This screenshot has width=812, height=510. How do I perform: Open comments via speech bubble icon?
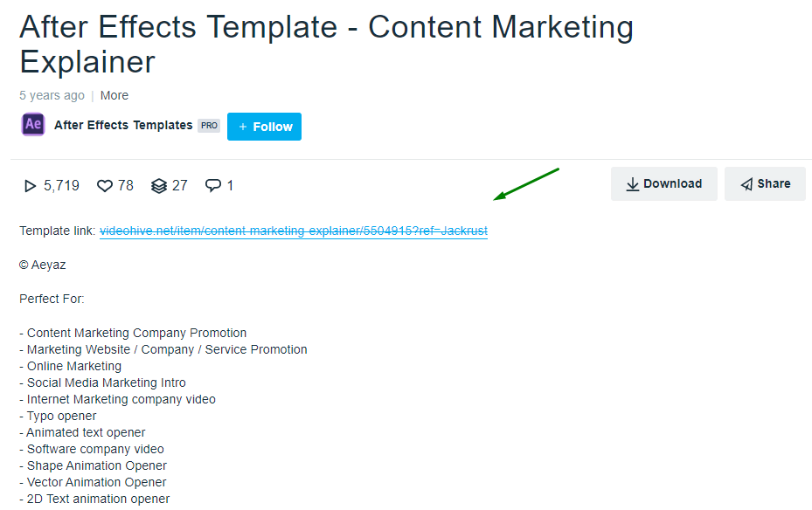pyautogui.click(x=213, y=186)
